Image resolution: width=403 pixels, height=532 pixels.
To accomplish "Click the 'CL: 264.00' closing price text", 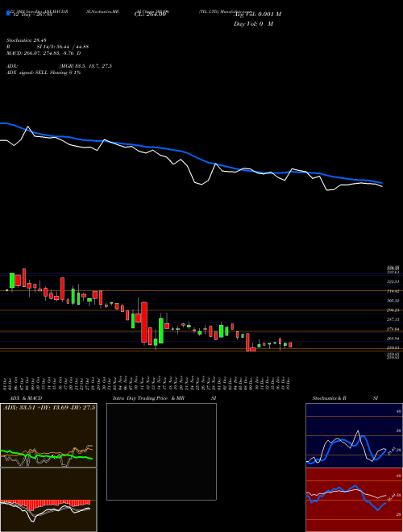I will (x=150, y=15).
